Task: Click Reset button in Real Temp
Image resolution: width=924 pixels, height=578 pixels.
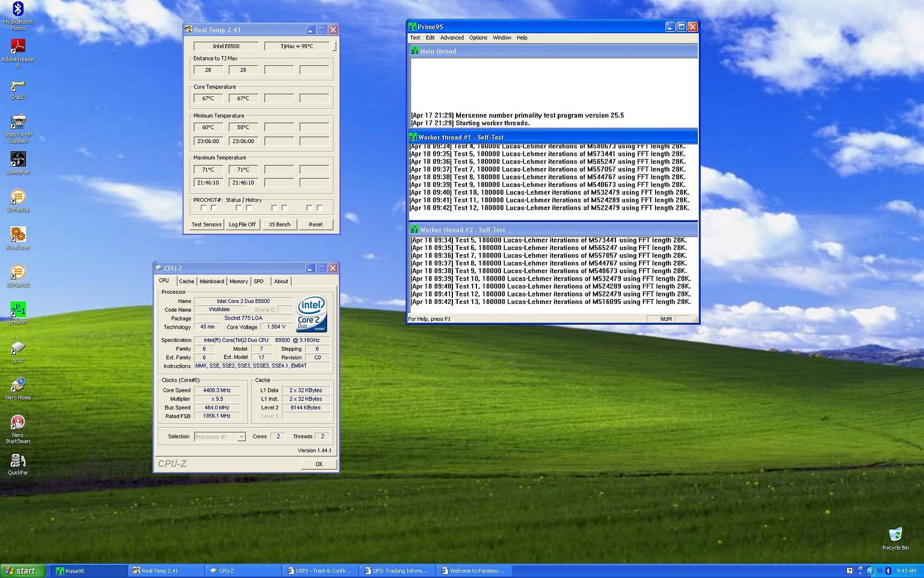Action: pyautogui.click(x=315, y=224)
